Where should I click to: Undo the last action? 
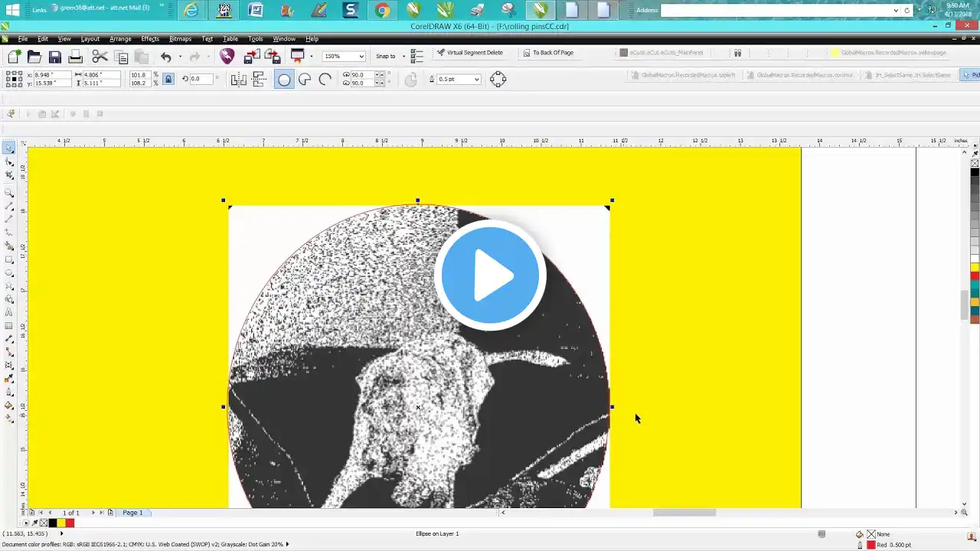click(x=165, y=57)
